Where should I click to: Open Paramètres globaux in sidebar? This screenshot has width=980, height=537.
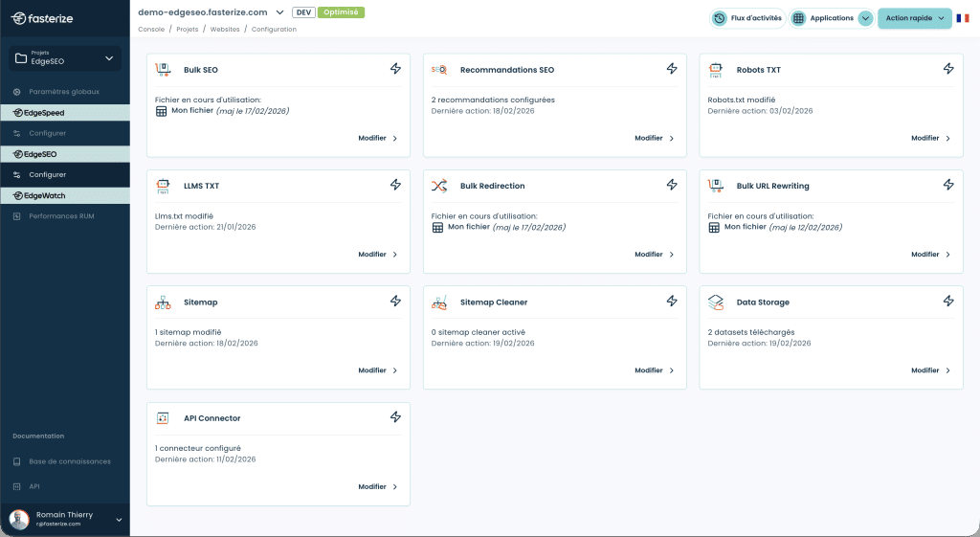pos(63,91)
